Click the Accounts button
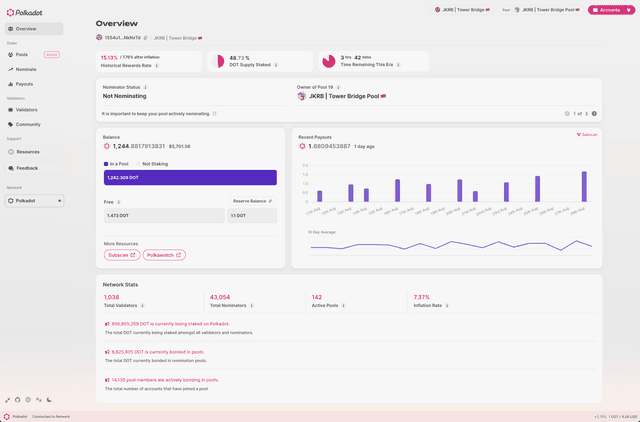 (611, 10)
